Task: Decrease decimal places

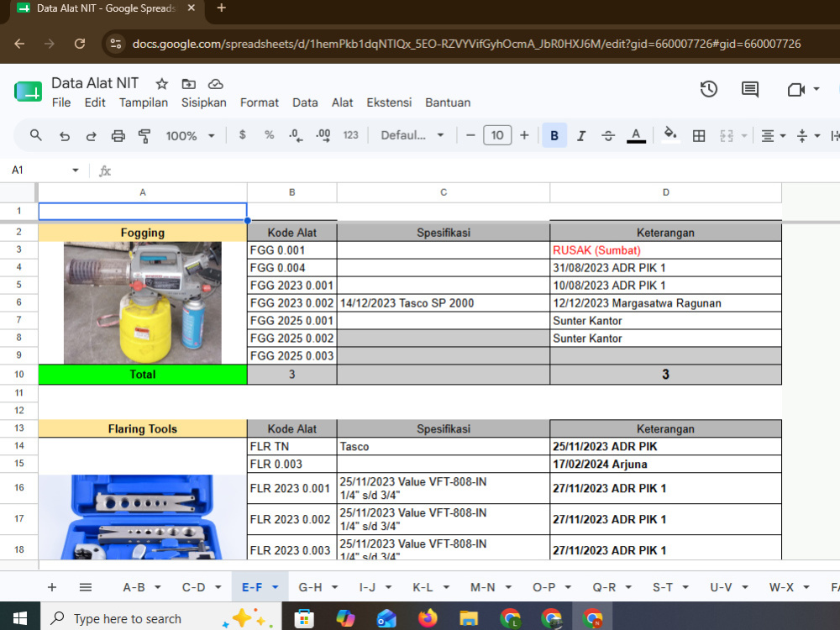Action: click(296, 135)
